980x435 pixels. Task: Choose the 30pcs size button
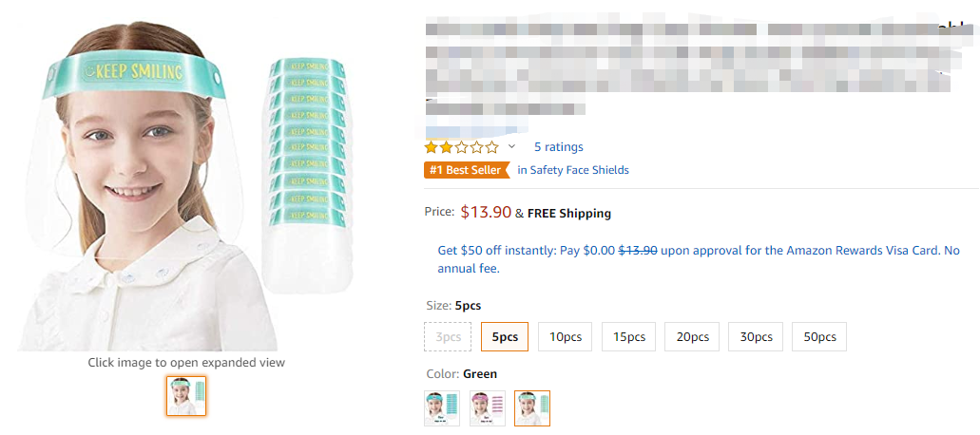tap(756, 337)
